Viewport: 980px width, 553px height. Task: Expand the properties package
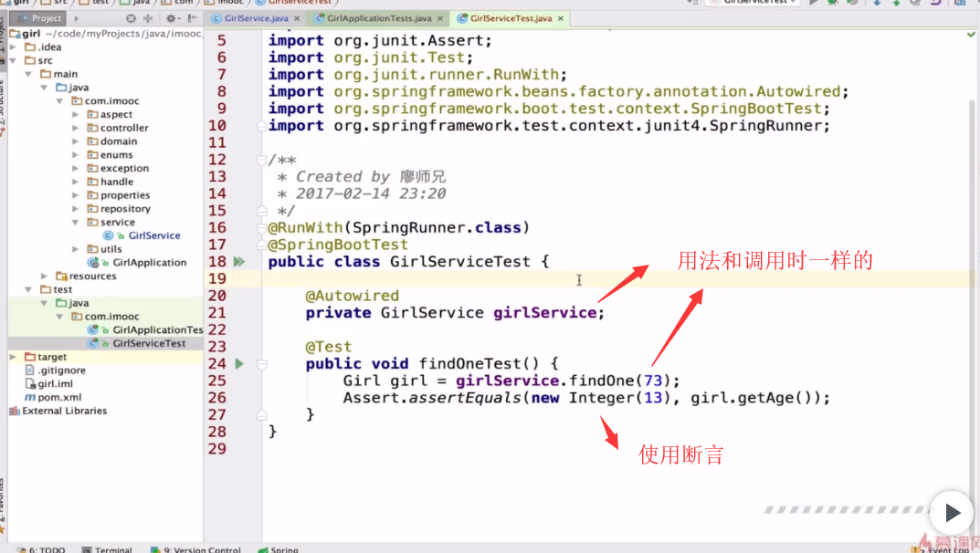tap(76, 194)
